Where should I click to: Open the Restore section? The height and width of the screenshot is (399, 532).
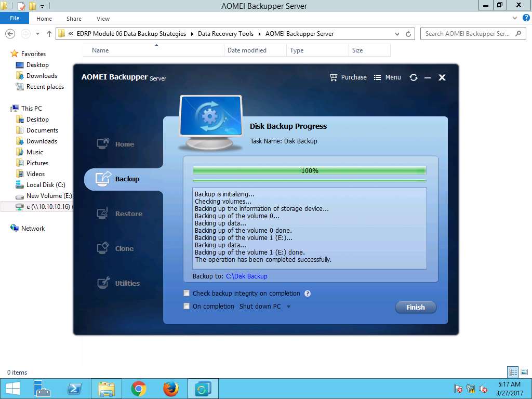(119, 214)
